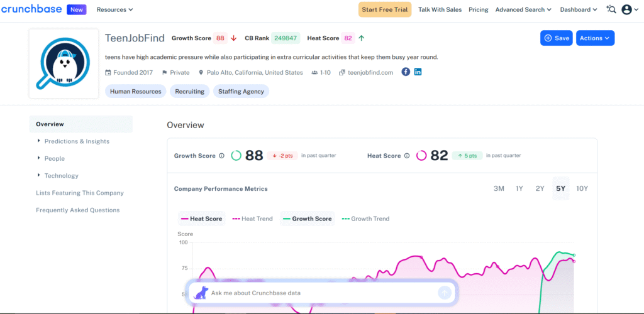644x314 pixels.
Task: Switch chart range to 10Y
Action: pyautogui.click(x=582, y=189)
